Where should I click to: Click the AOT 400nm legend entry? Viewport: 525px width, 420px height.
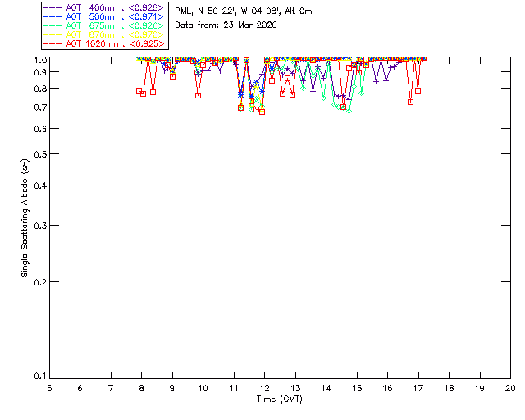104,7
